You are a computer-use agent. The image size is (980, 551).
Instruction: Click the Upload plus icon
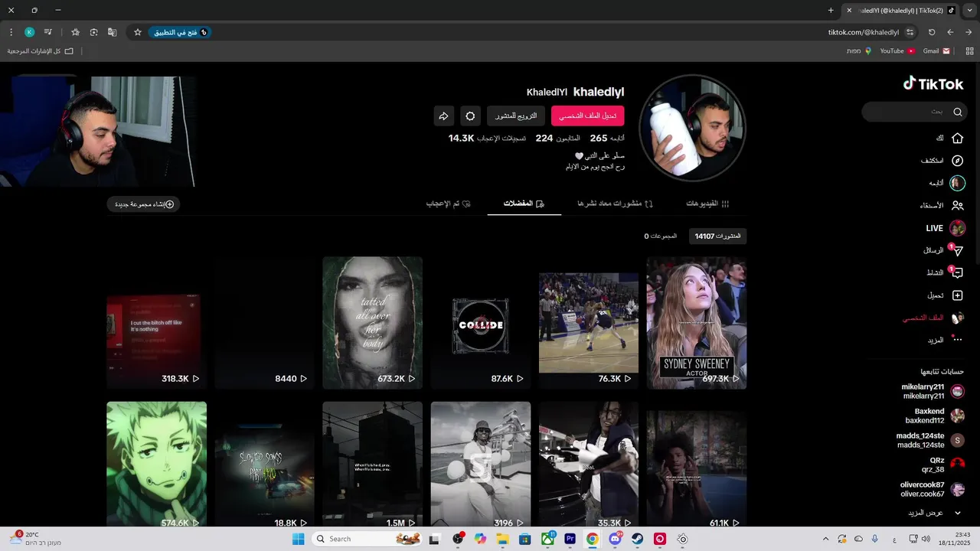(957, 295)
